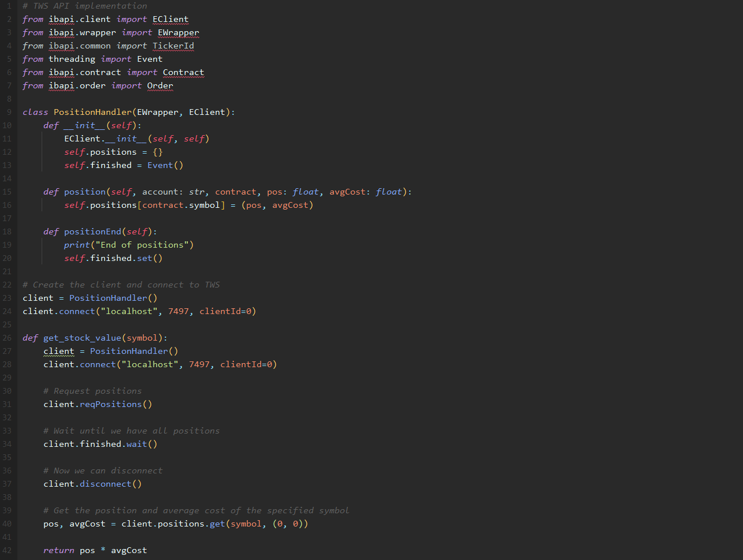This screenshot has width=743, height=560.
Task: Click port '7497' on line 28
Action: (x=199, y=364)
